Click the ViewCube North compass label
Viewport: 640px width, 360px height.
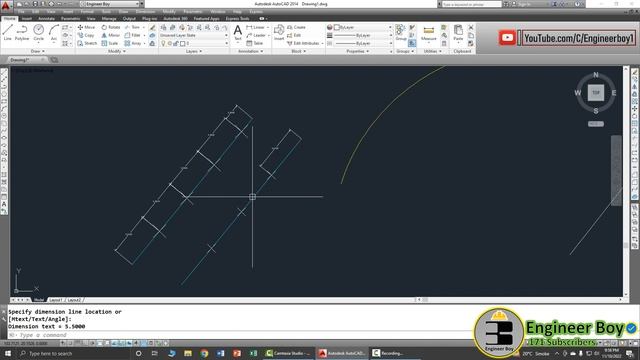tap(596, 75)
